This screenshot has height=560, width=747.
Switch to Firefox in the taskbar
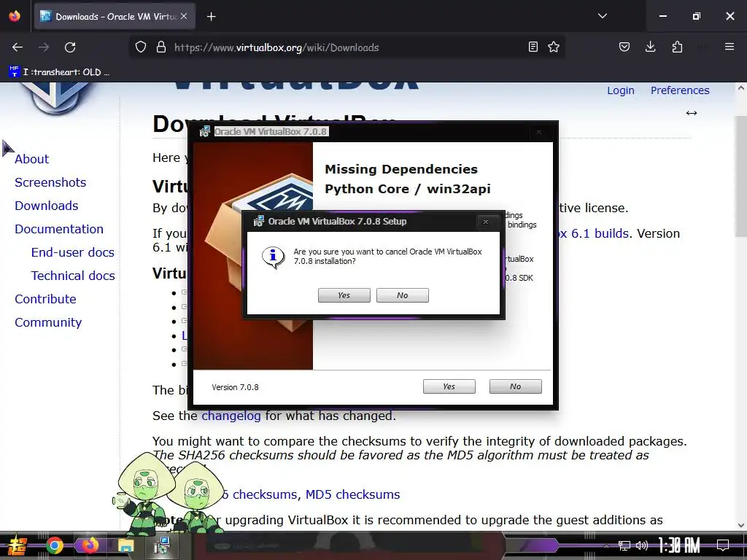coord(90,545)
